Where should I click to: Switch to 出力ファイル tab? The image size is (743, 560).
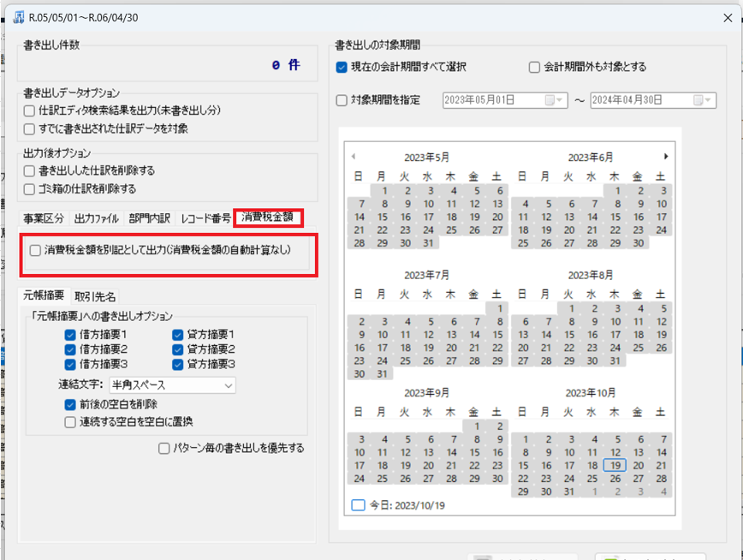pyautogui.click(x=97, y=218)
